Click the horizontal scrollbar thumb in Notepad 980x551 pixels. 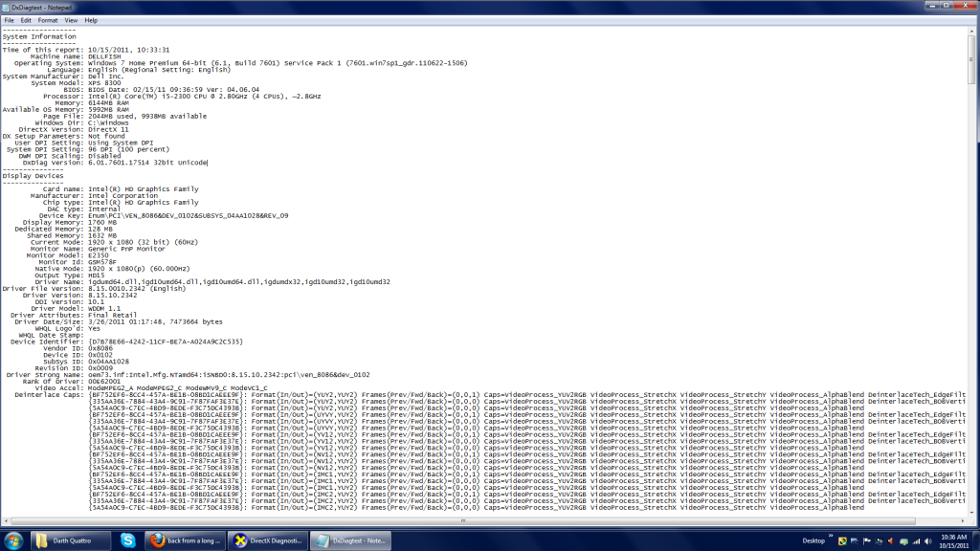pos(463,521)
